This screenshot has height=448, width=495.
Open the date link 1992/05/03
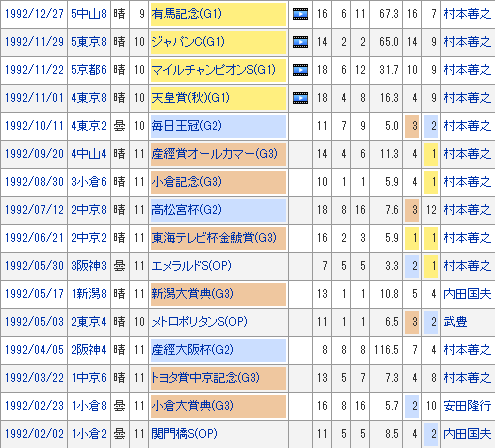point(34,322)
